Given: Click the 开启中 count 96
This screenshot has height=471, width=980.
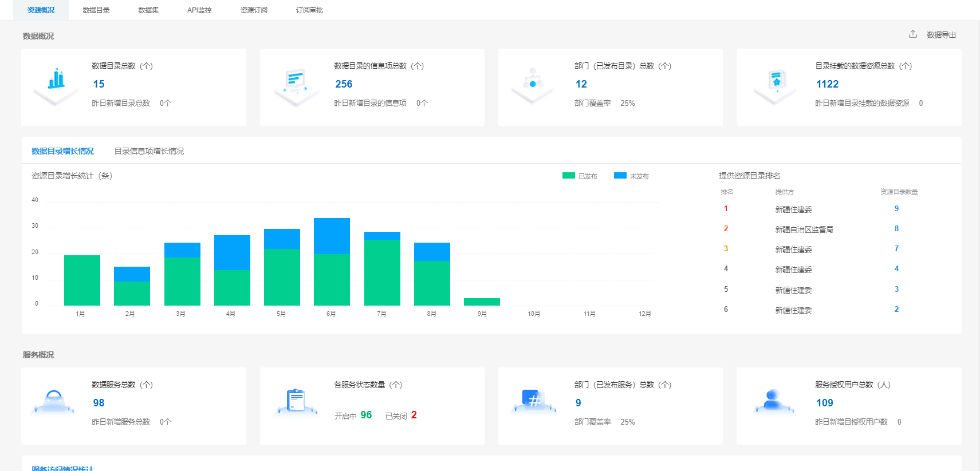Looking at the screenshot, I should coord(366,415).
